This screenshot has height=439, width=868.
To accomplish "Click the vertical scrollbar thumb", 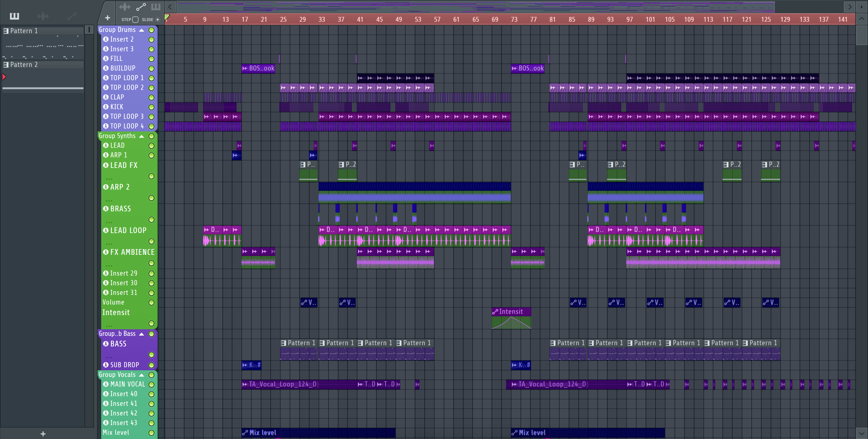I will click(x=861, y=35).
